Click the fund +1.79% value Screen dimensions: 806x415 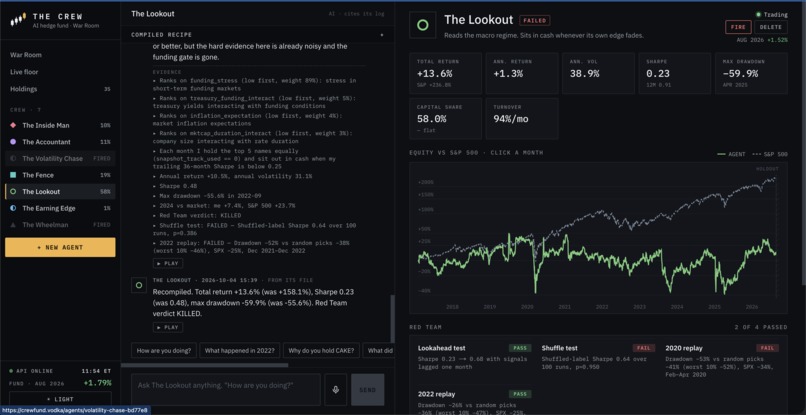[x=98, y=383]
